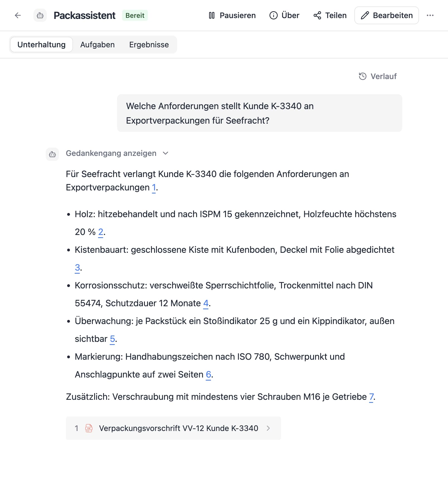Click the Überwachung bullet text
The height and width of the screenshot is (490, 448).
click(235, 330)
